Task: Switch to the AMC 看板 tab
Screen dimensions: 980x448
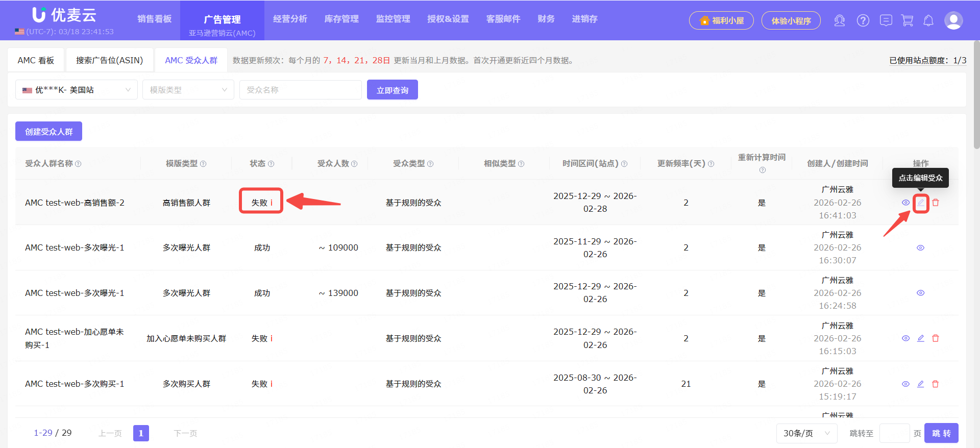Action: coord(36,60)
